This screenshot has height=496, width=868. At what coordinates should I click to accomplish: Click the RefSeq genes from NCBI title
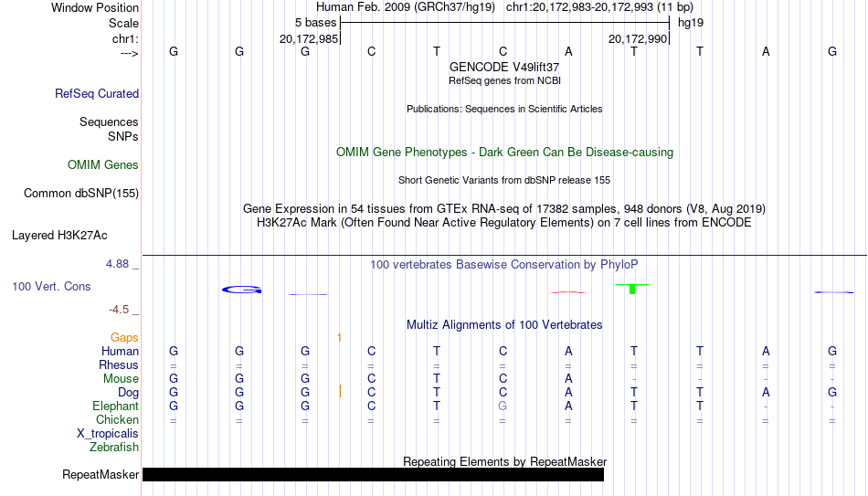(505, 80)
